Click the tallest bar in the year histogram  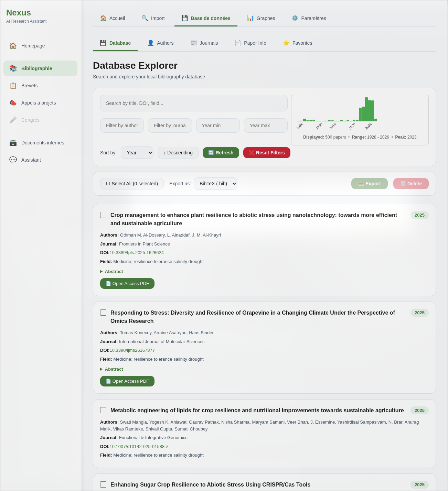pos(366,109)
